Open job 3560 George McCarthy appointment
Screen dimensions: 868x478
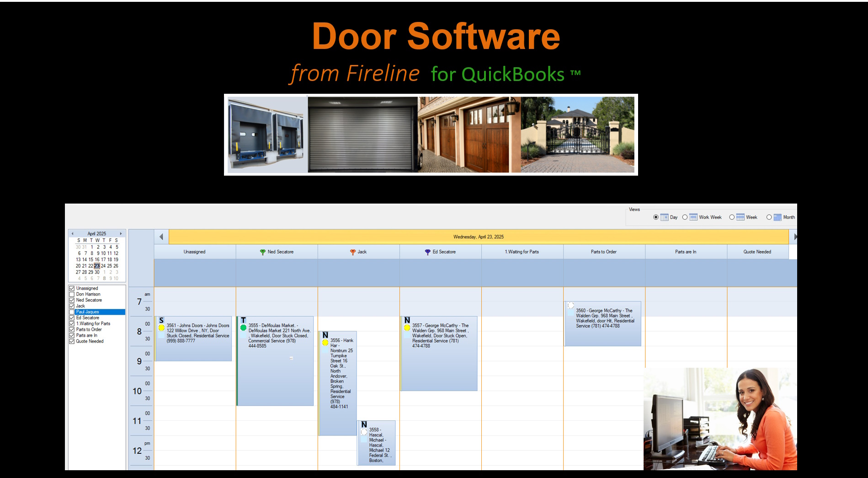pyautogui.click(x=603, y=323)
